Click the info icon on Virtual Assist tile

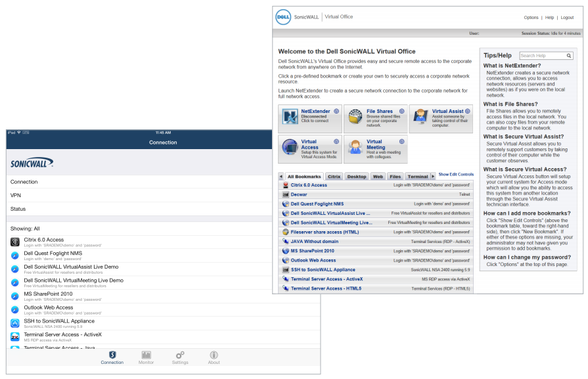[468, 112]
